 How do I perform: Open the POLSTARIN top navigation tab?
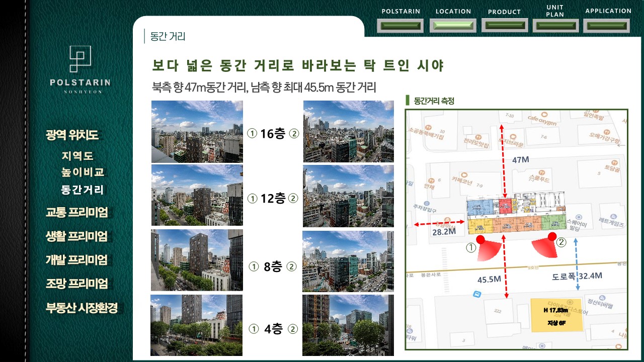point(400,26)
